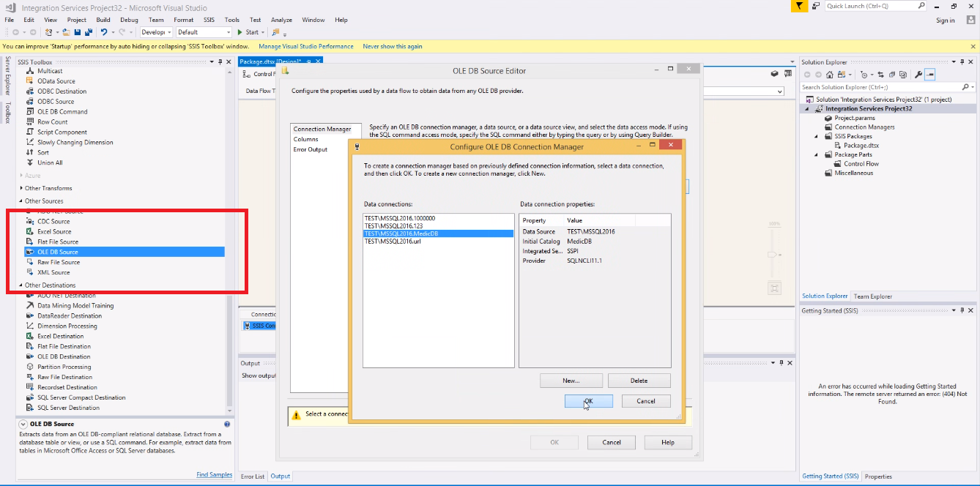Select the Script Component icon
Screen dimensions: 980x486
pyautogui.click(x=30, y=132)
